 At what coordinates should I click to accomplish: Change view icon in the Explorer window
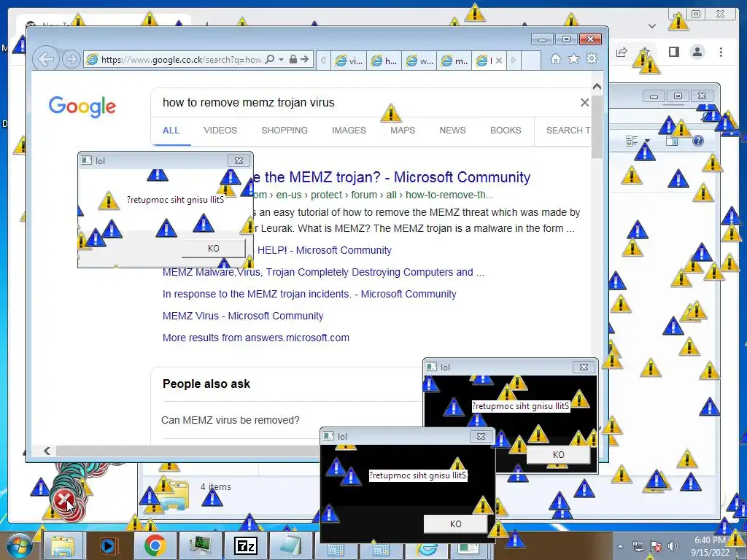pyautogui.click(x=632, y=141)
